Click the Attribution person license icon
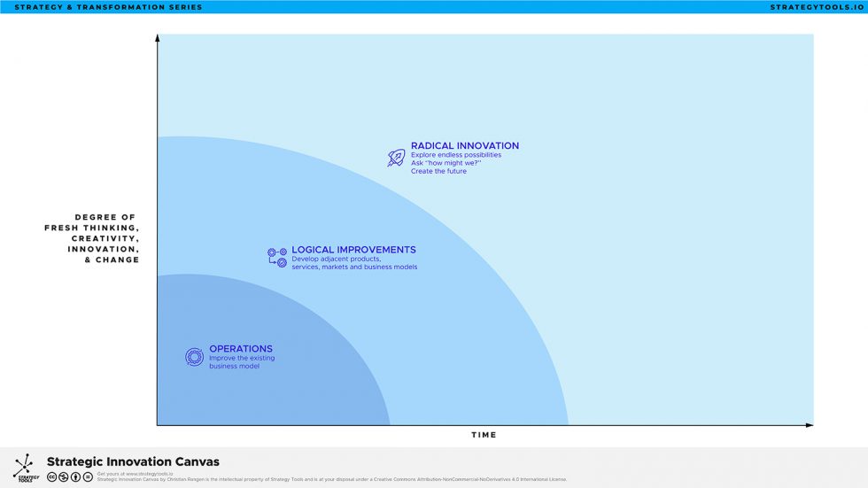868x488 pixels. 76,477
